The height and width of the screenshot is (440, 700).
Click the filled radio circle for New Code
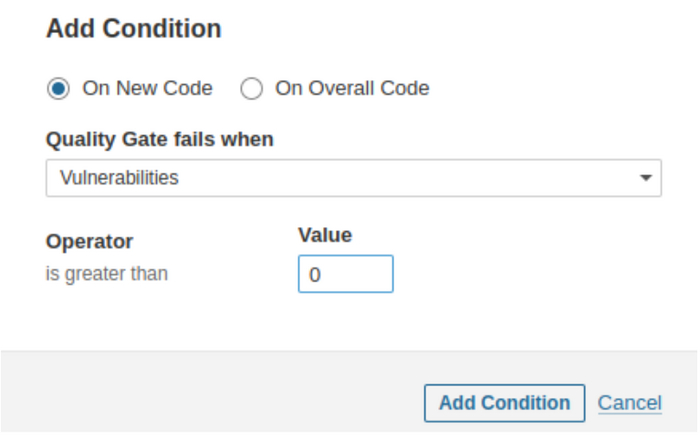[x=58, y=88]
